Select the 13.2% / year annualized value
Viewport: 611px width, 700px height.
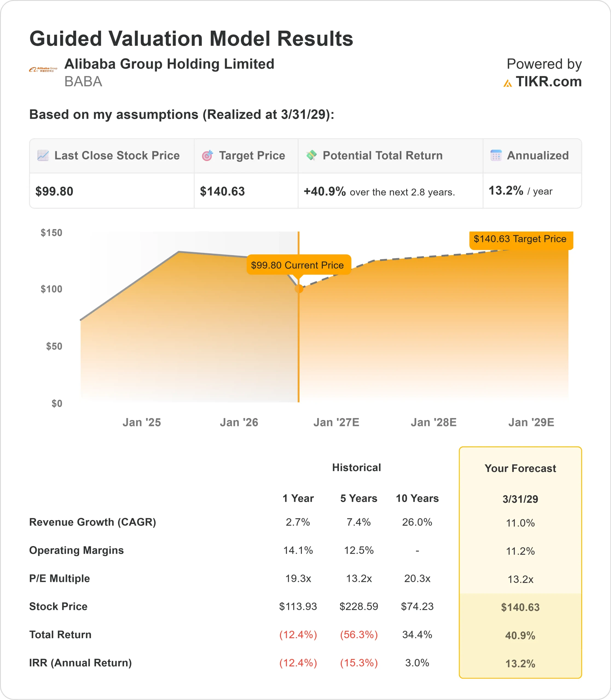521,191
